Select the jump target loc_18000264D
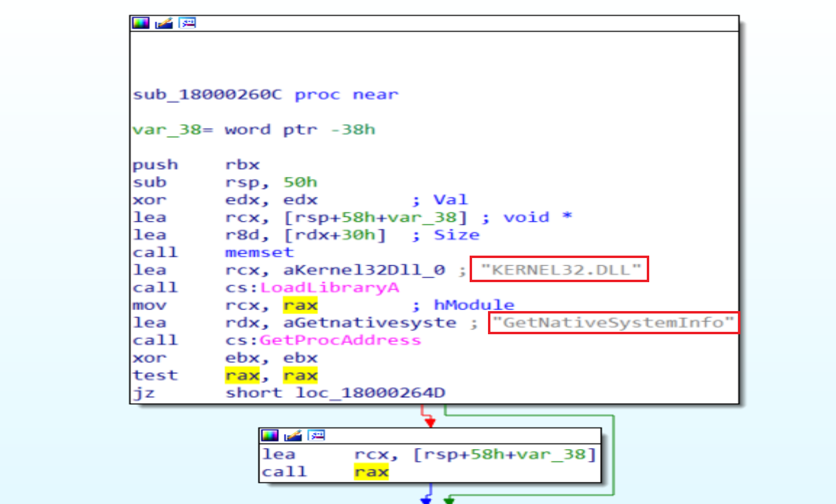Image resolution: width=836 pixels, height=504 pixels. click(370, 393)
